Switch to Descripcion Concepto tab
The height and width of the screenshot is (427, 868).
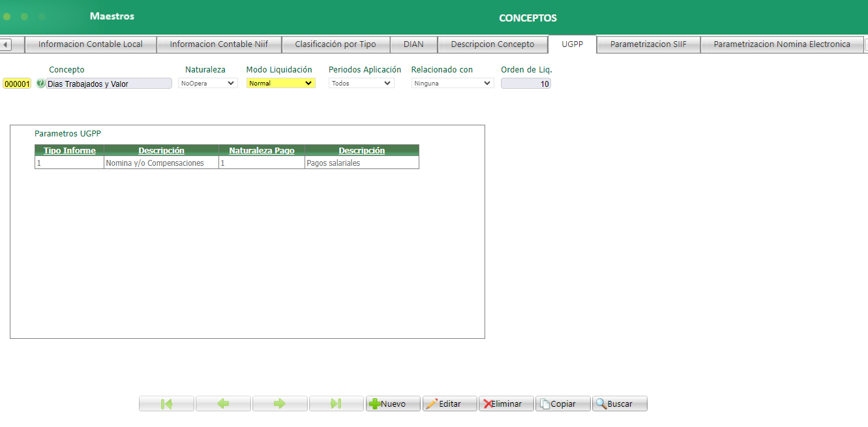click(492, 44)
